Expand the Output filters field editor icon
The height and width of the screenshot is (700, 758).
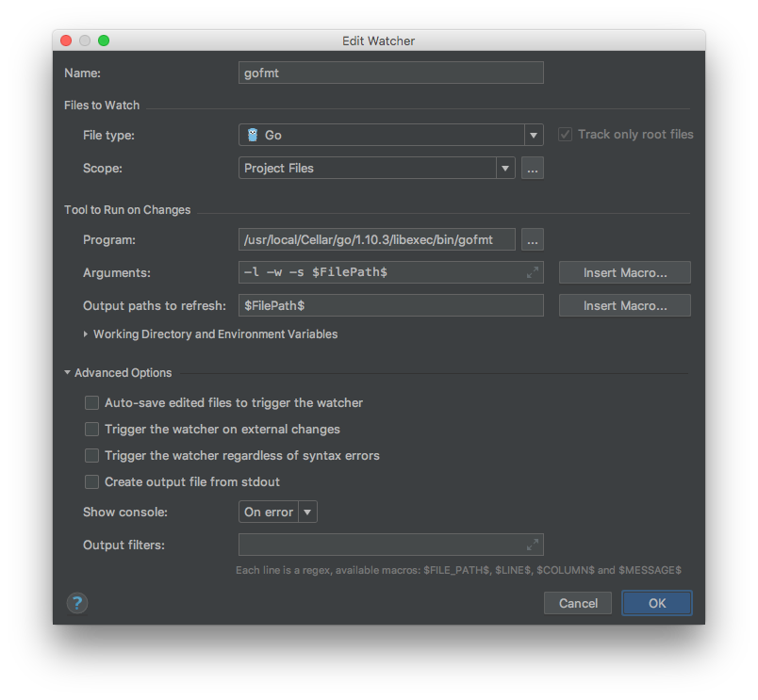[x=533, y=545]
